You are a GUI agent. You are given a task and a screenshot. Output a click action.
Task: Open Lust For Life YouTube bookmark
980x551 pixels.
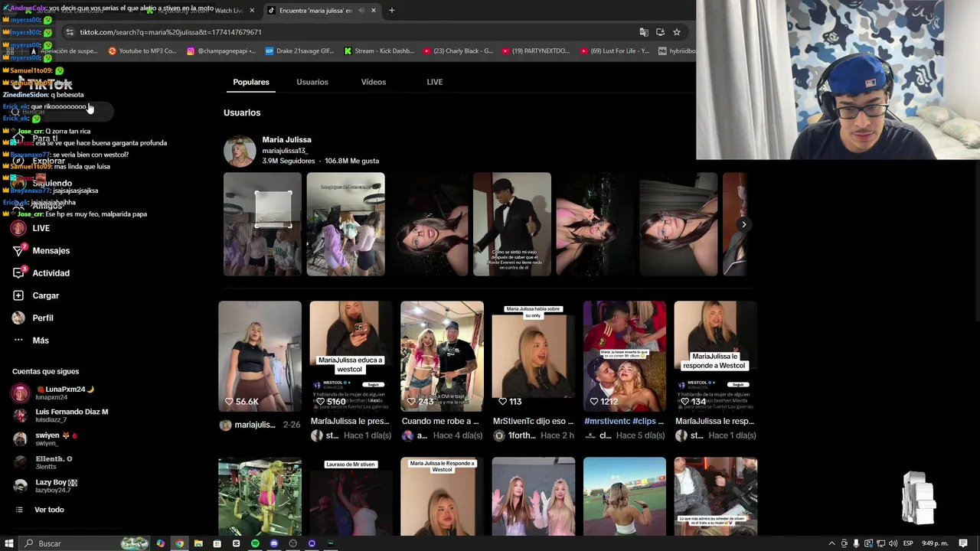(x=614, y=51)
